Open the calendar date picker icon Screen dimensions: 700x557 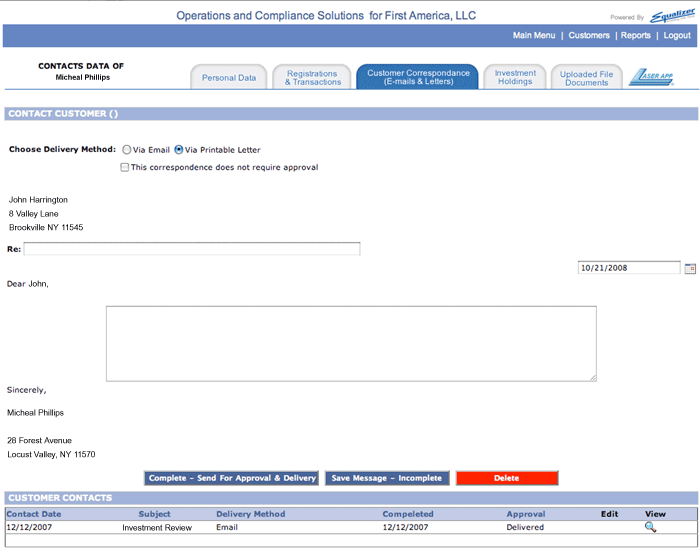click(690, 268)
